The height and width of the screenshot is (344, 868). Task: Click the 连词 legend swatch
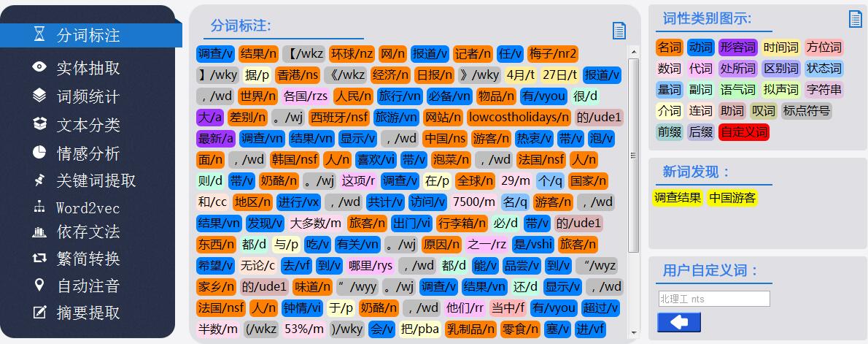coord(701,111)
